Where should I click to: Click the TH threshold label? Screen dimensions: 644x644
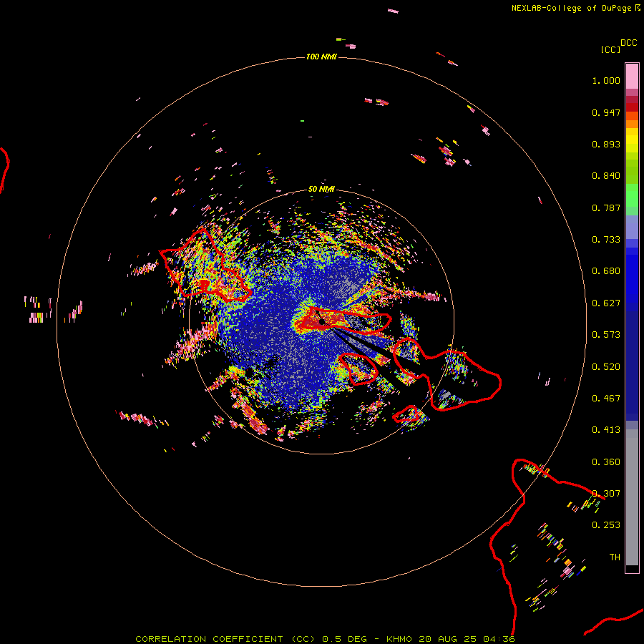point(615,557)
